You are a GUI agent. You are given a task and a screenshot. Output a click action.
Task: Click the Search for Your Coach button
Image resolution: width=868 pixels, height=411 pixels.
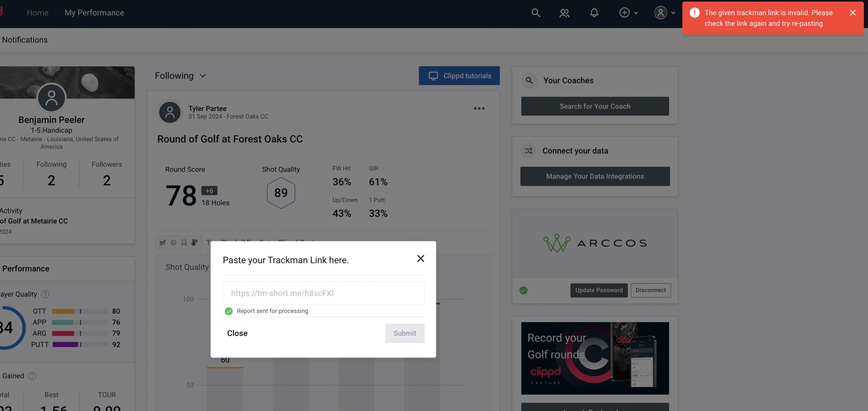point(595,106)
